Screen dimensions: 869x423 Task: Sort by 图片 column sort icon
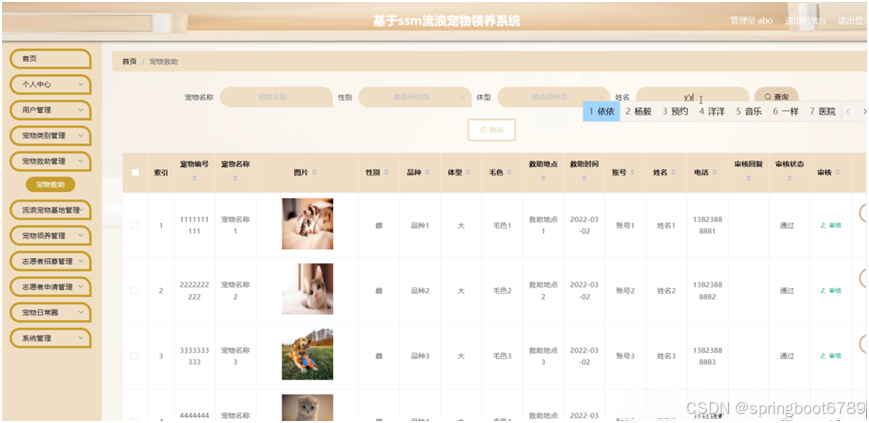coord(315,173)
